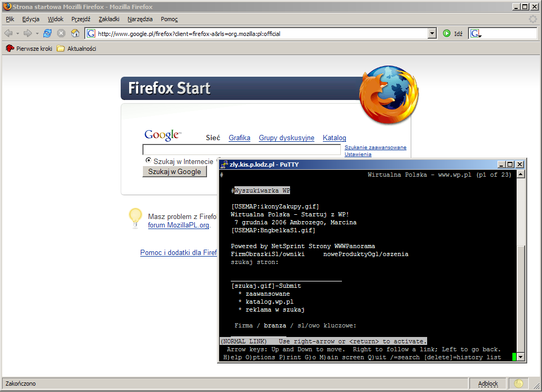
Task: Click the highlighted Wyszukiwarka WP link in PuTTY
Action: tap(262, 190)
